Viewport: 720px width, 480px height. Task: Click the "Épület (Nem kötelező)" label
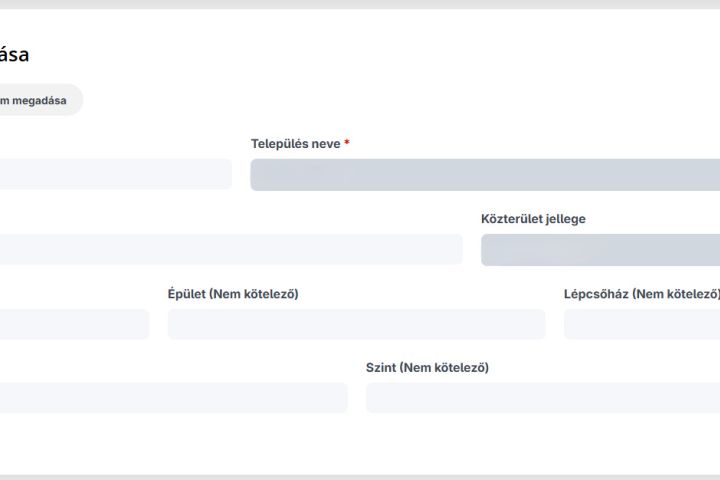[233, 294]
